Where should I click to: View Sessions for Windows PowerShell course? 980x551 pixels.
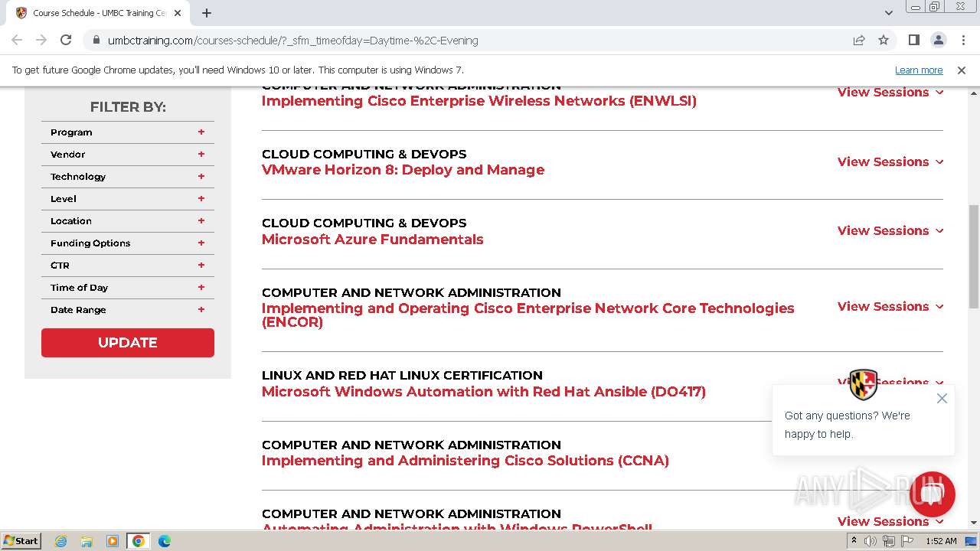pos(890,521)
